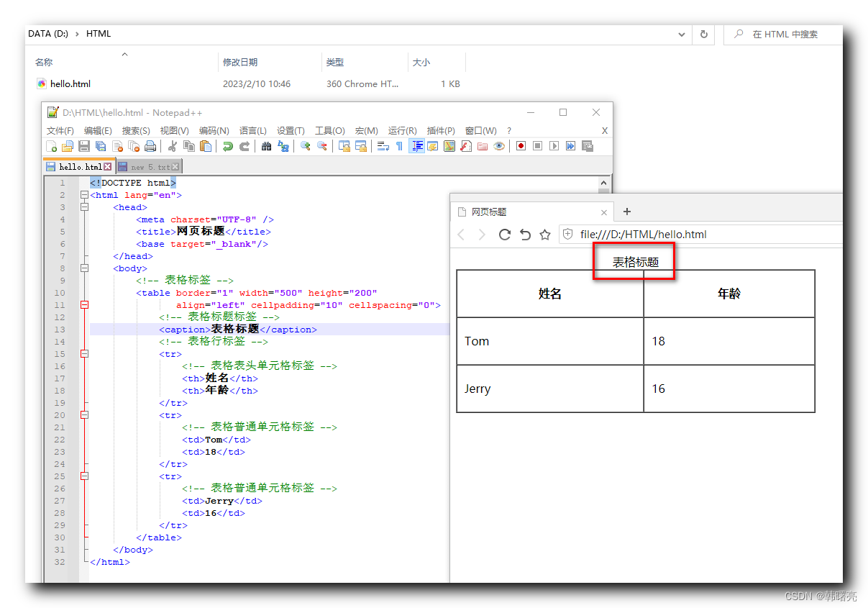Open hello.html from the file list
The width and height of the screenshot is (868, 608).
(70, 83)
